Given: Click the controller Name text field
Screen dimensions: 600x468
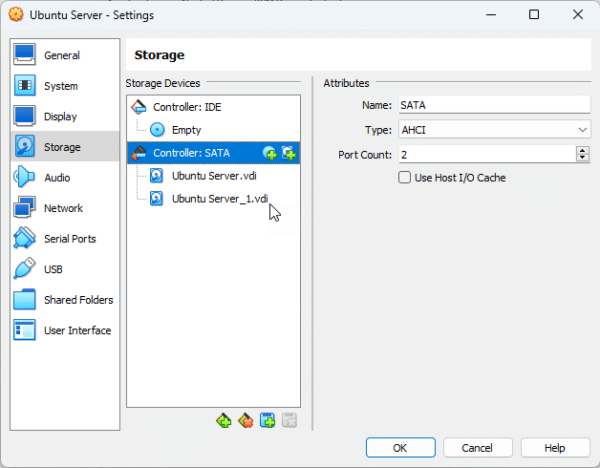Looking at the screenshot, I should tap(494, 104).
